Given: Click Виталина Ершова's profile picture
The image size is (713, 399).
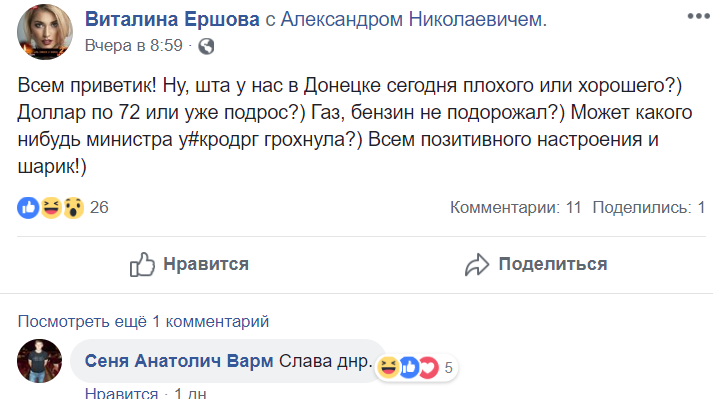Looking at the screenshot, I should [x=45, y=32].
